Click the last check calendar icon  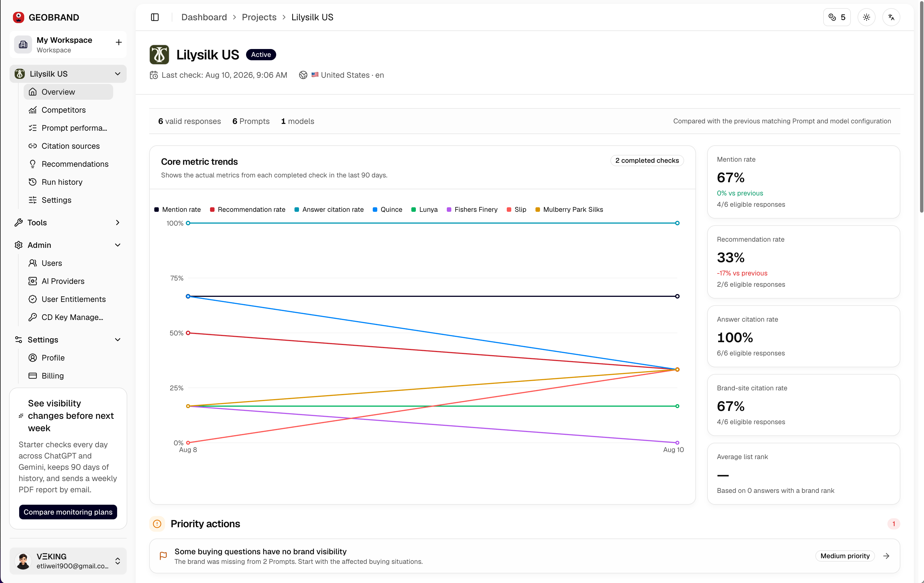point(154,75)
